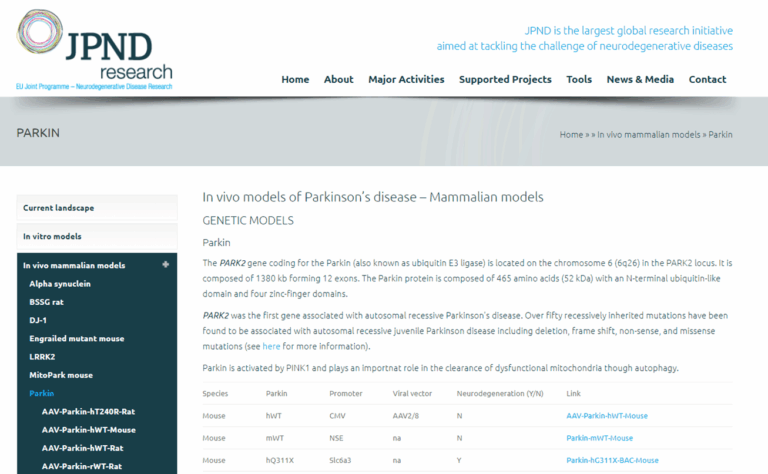768x474 pixels.
Task: Open the MitoPark mouse sidebar entry
Action: click(x=61, y=375)
